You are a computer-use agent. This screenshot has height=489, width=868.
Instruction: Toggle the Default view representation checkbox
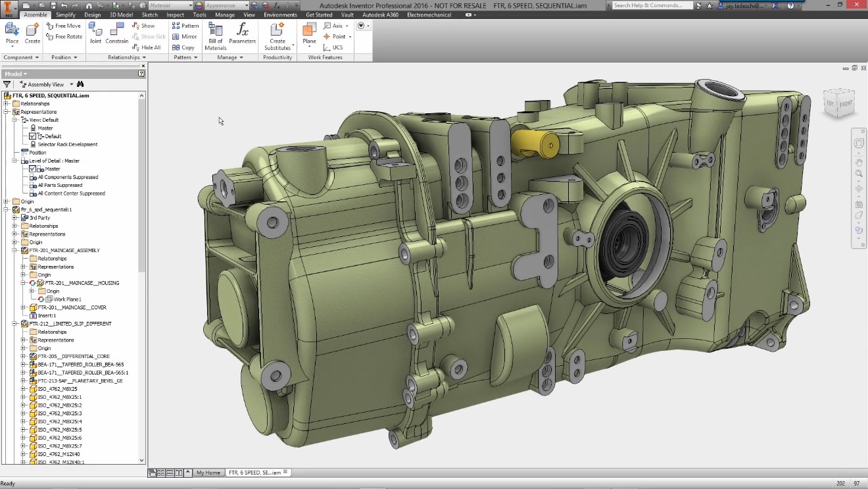[x=32, y=136]
